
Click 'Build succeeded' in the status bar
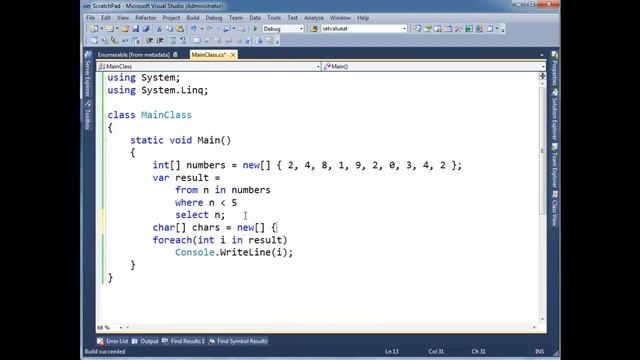(x=105, y=351)
